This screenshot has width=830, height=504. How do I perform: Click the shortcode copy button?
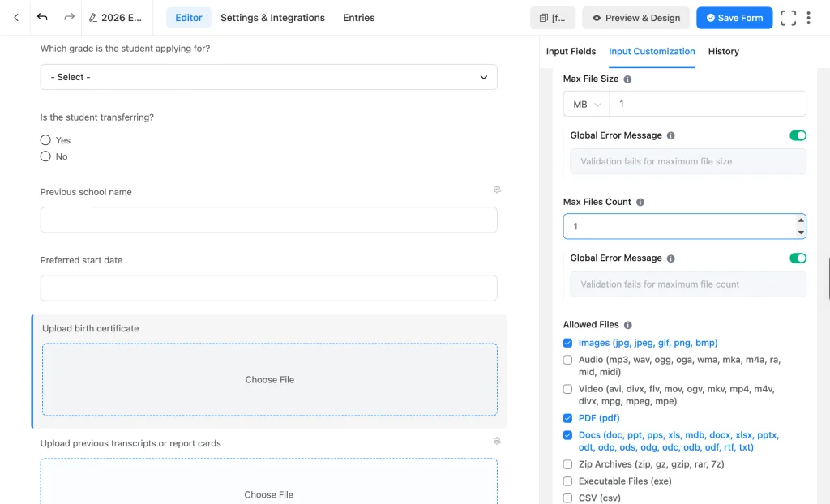point(553,18)
